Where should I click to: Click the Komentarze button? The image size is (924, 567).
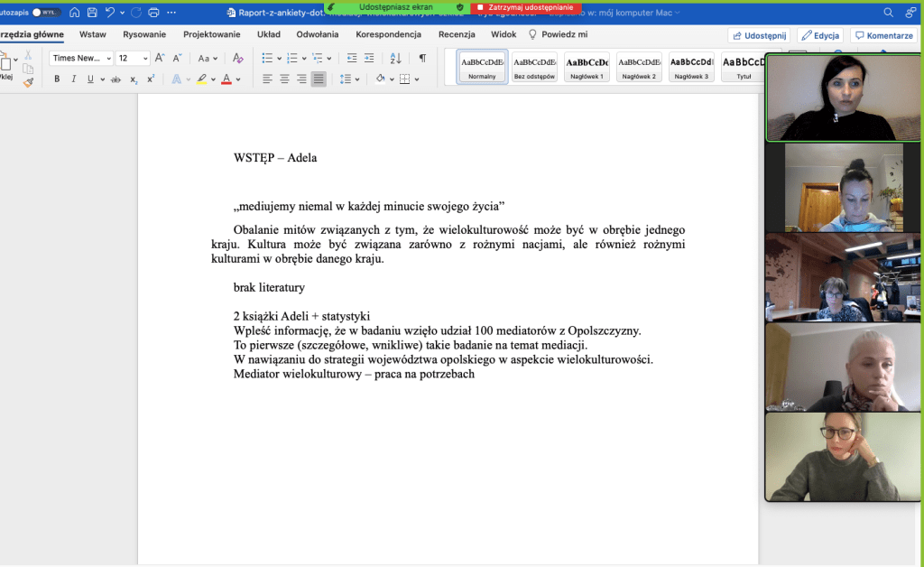883,35
